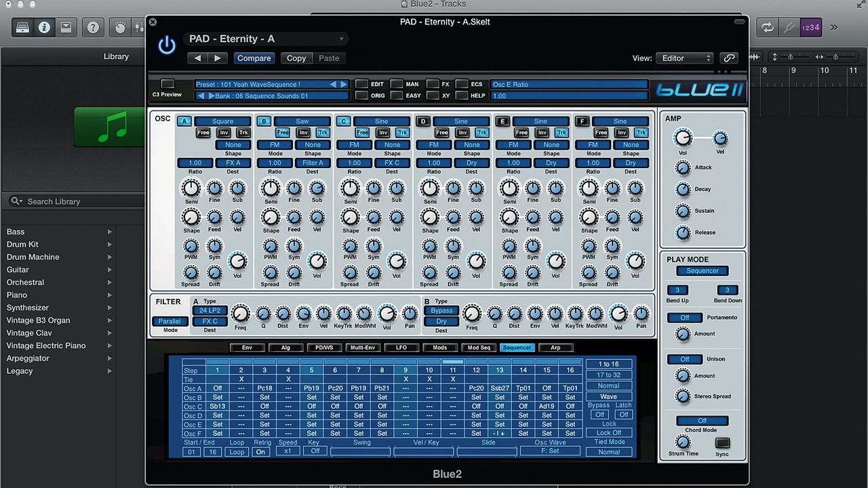Enable the EDIT checkbox
The width and height of the screenshot is (868, 488).
tap(361, 84)
